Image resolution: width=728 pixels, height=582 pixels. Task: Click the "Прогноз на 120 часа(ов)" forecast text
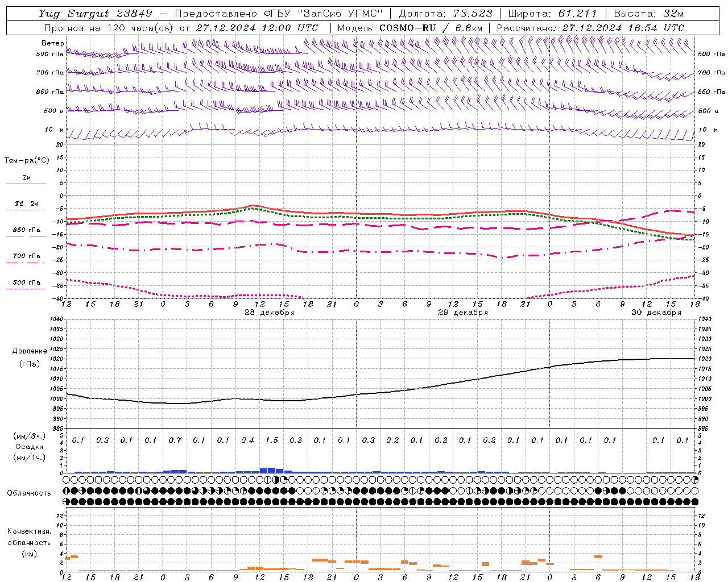tap(109, 28)
